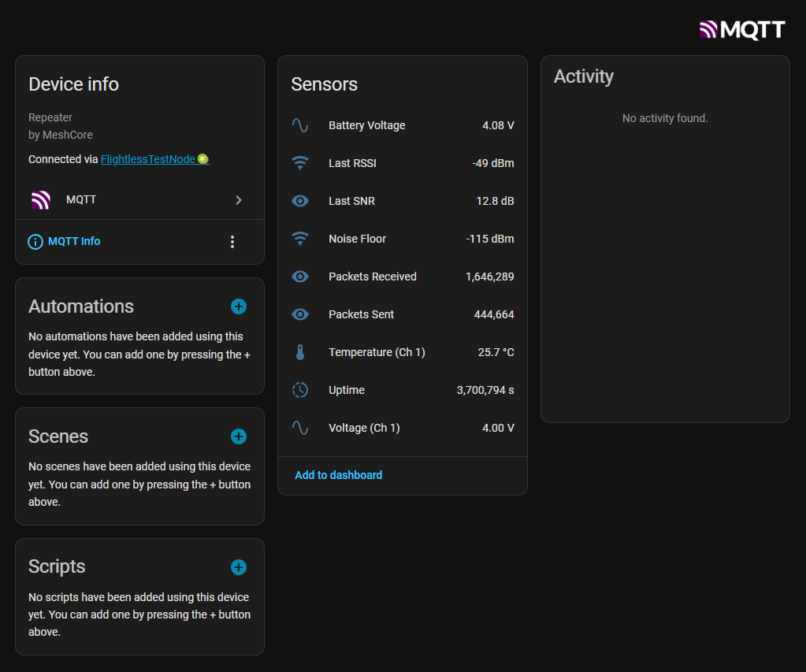The image size is (806, 672).
Task: Click the Packets Sent eye icon
Action: coord(300,314)
